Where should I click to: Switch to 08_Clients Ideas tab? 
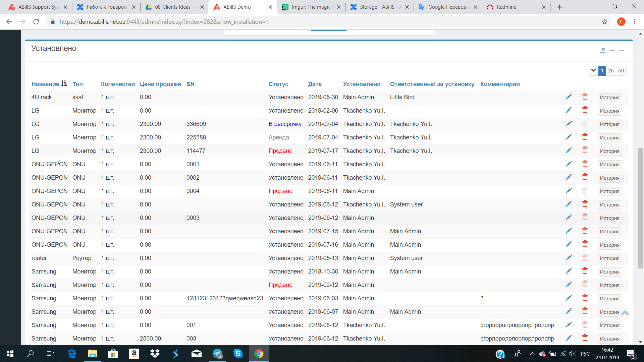point(174,7)
